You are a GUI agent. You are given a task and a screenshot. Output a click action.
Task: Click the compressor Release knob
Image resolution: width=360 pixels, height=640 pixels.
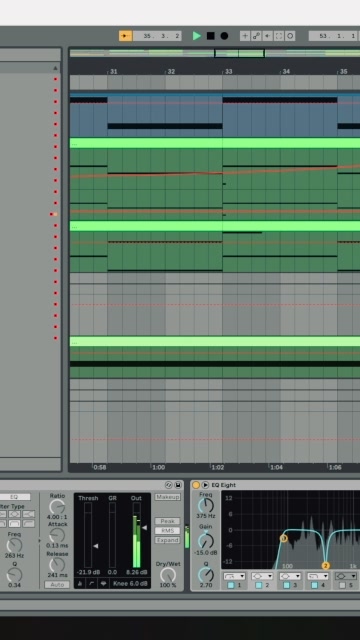tap(57, 565)
